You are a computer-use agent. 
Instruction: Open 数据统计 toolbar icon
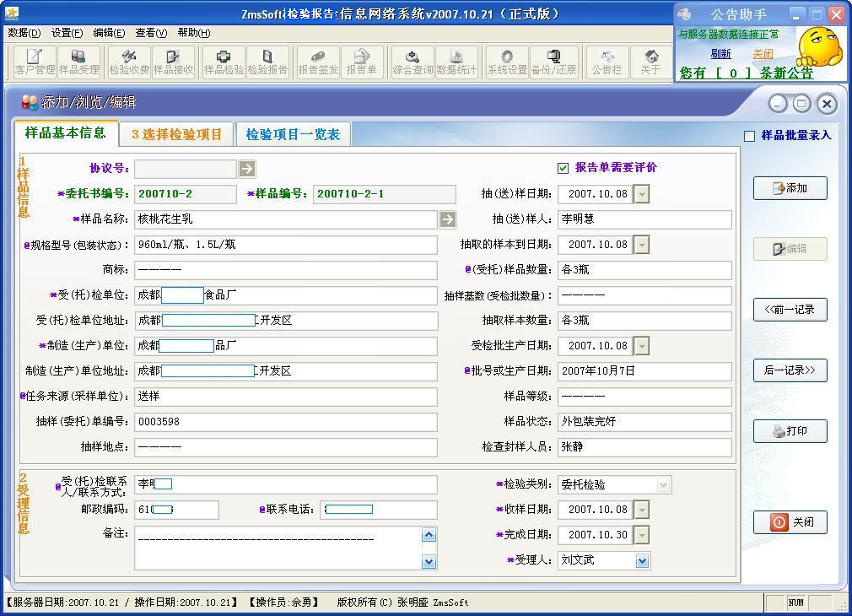point(456,62)
